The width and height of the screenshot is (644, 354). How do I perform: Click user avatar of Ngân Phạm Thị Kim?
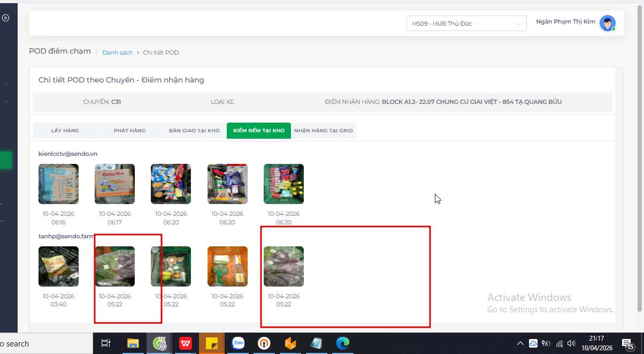[x=607, y=23]
